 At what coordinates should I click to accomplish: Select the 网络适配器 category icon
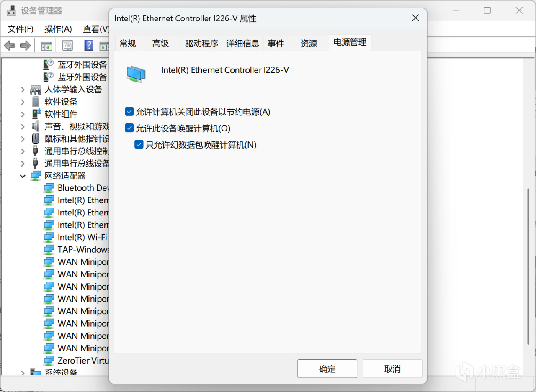point(36,176)
